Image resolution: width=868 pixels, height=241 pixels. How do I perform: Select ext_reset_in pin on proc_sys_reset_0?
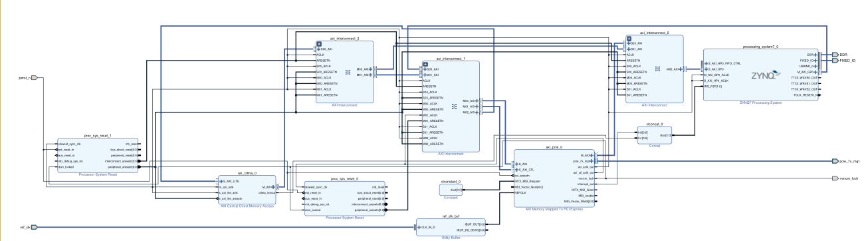pyautogui.click(x=312, y=193)
